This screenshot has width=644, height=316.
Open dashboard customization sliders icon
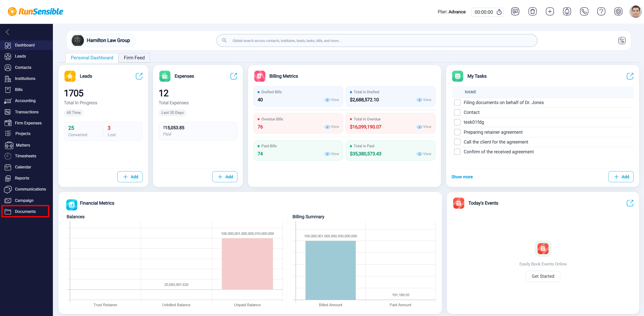[x=622, y=40]
